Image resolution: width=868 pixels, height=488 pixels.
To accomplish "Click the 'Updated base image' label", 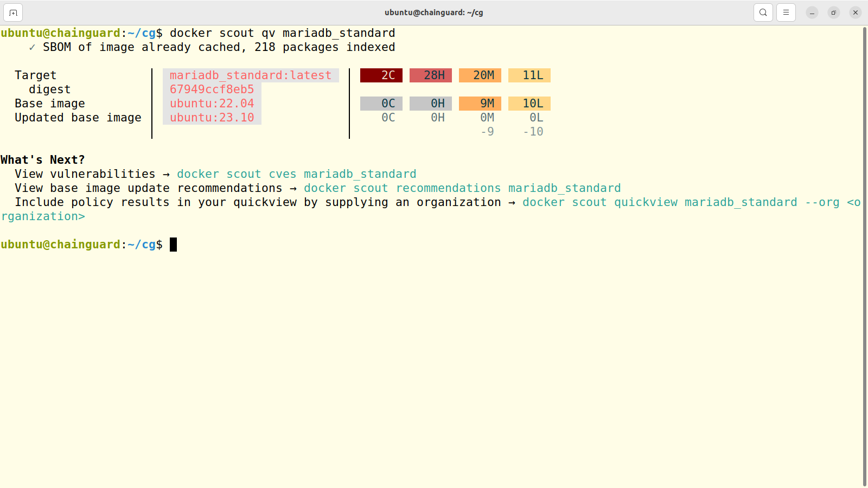I will (78, 118).
